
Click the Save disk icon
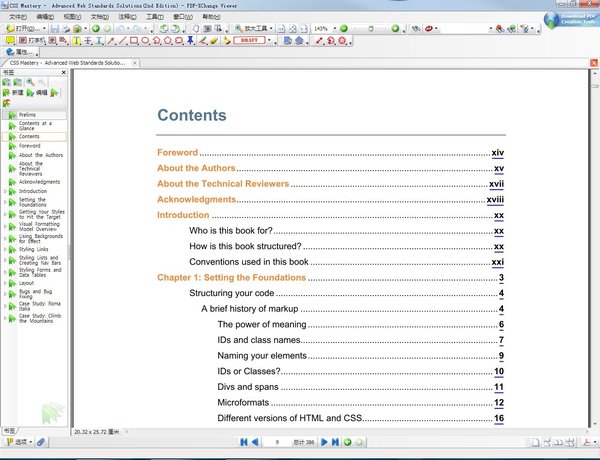[x=55, y=29]
